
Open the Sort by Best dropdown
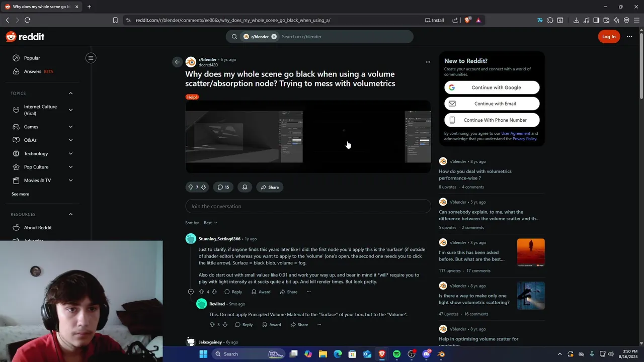coord(210,223)
